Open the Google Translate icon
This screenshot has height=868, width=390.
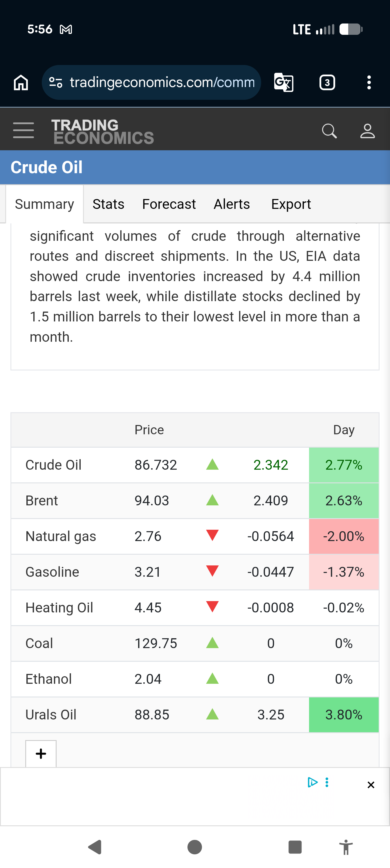click(x=284, y=83)
